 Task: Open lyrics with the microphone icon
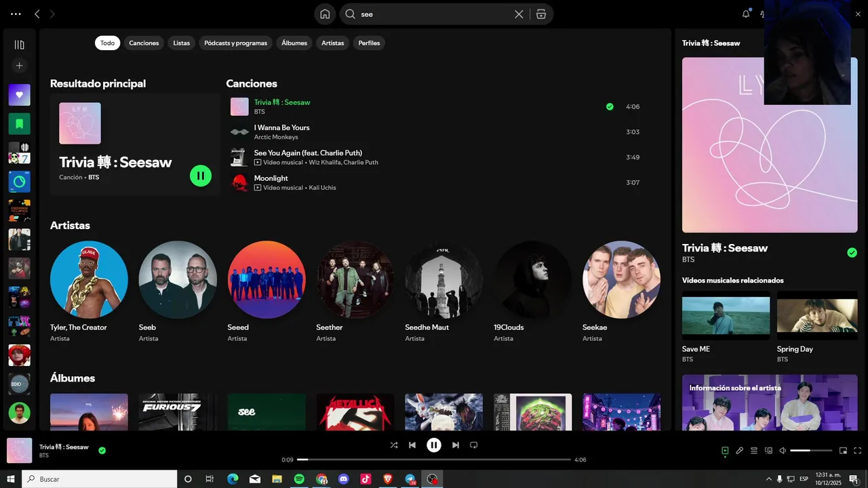pos(740,451)
